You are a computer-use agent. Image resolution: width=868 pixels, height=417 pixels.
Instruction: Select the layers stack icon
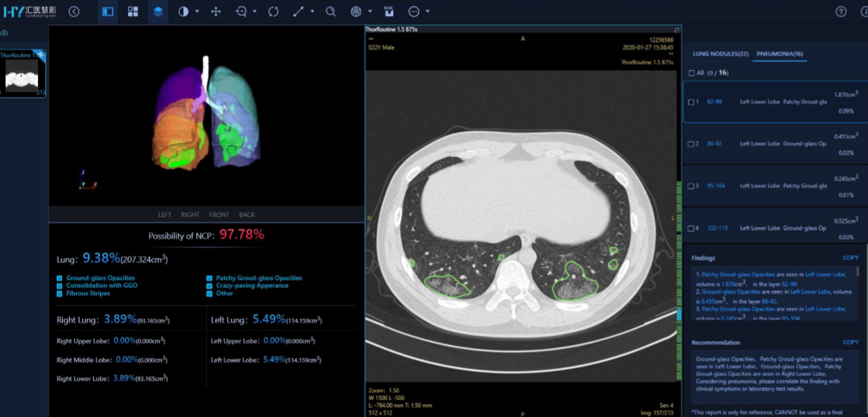click(158, 11)
